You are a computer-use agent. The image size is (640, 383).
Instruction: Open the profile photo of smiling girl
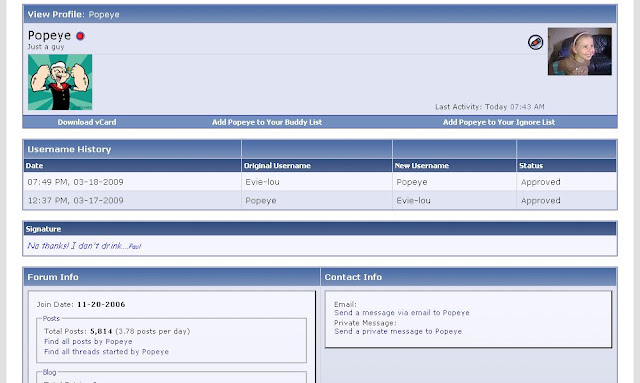tap(580, 51)
